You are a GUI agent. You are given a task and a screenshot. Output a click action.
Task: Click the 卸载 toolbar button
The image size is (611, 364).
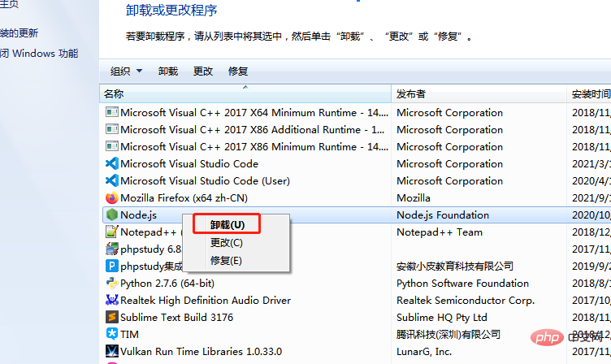coord(168,71)
